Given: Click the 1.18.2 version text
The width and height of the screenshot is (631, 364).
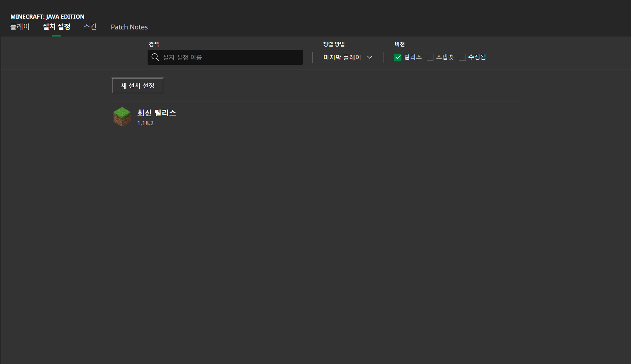Looking at the screenshot, I should (145, 123).
